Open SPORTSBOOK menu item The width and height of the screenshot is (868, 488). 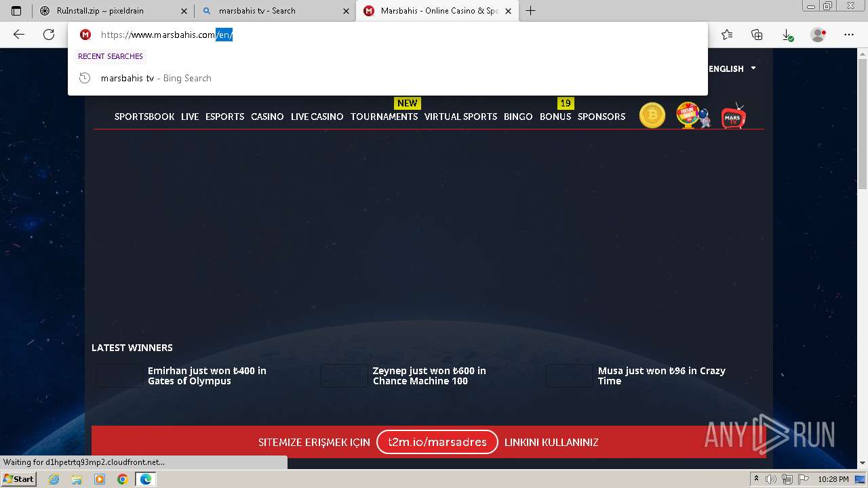144,117
